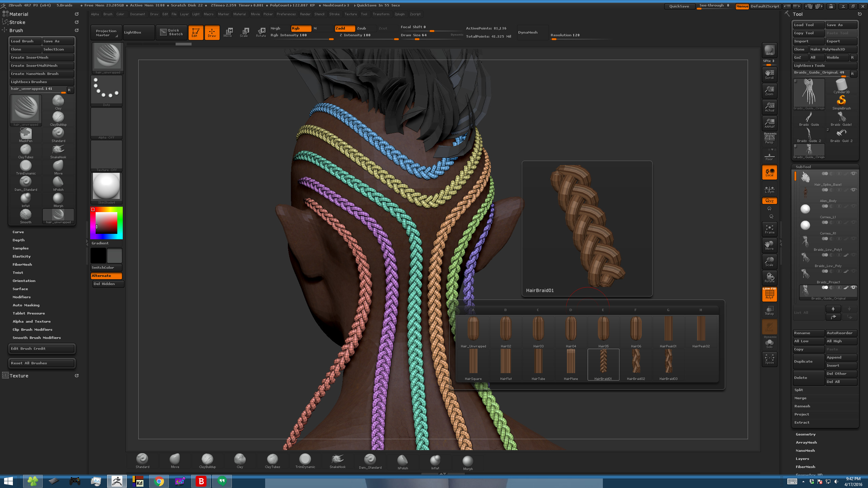Open the Stroke menu in top bar
Image resolution: width=868 pixels, height=488 pixels.
pos(334,14)
